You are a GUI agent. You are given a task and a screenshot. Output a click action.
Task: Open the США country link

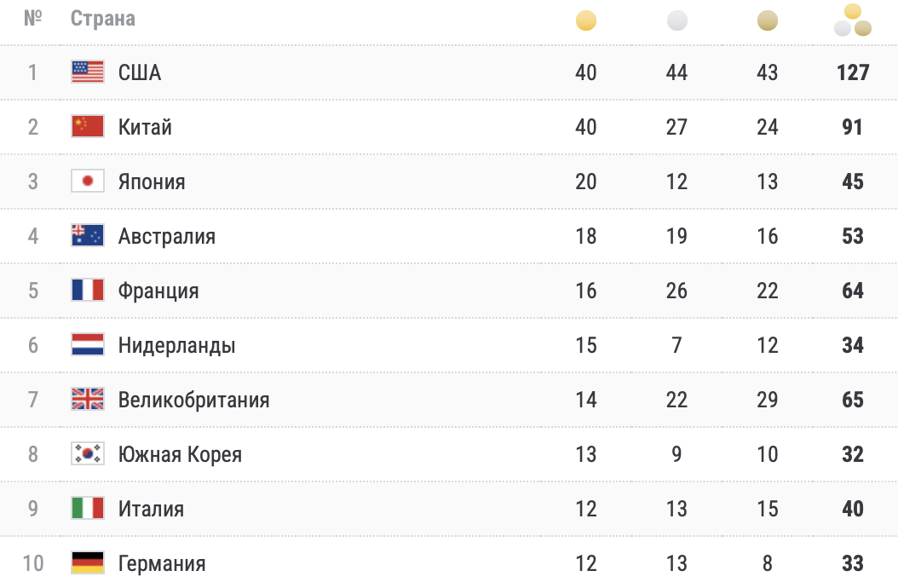140,72
